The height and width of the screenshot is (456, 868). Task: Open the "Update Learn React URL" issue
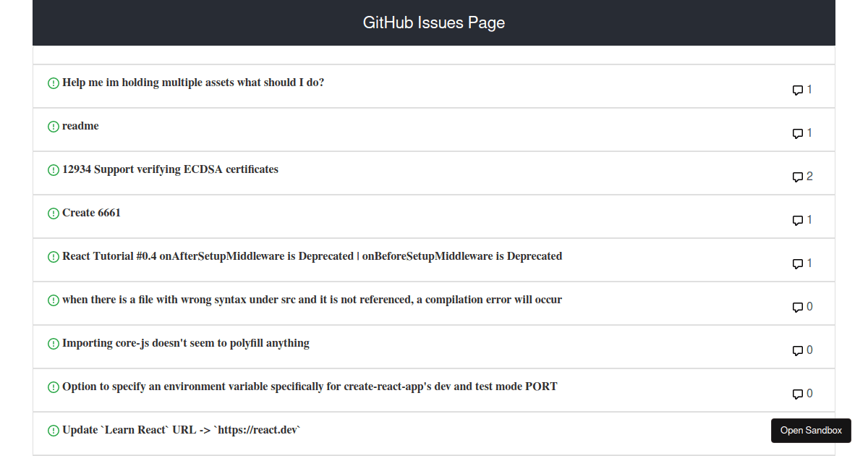(x=180, y=430)
